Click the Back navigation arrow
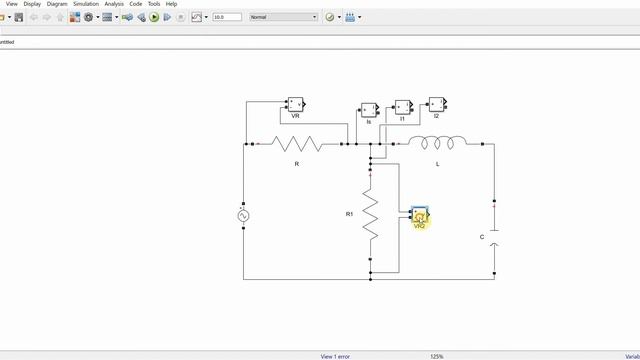640x360 pixels. coord(34,17)
